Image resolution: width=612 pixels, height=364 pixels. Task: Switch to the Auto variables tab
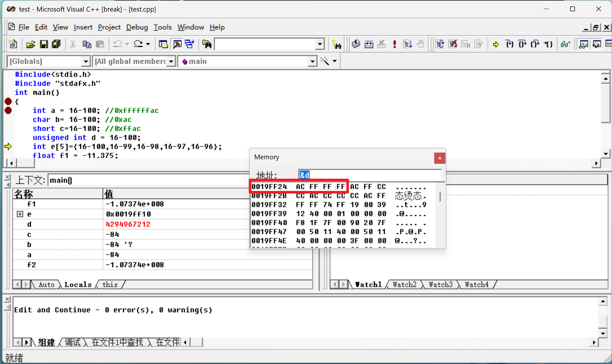47,285
